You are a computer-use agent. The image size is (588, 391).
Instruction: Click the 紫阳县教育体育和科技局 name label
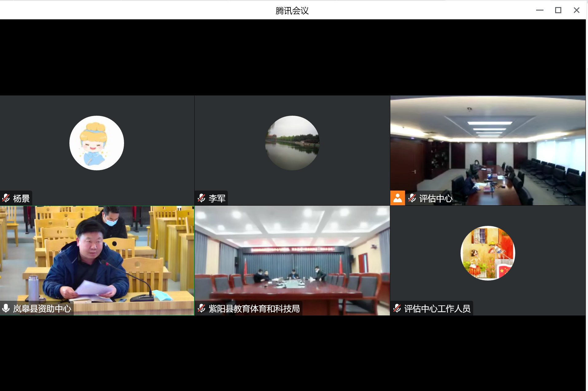pos(254,308)
